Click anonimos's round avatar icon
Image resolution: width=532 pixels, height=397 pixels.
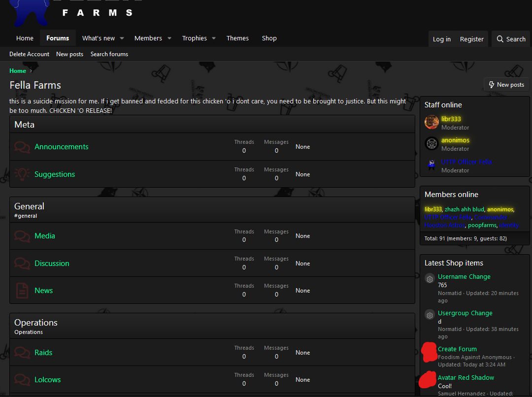point(432,143)
